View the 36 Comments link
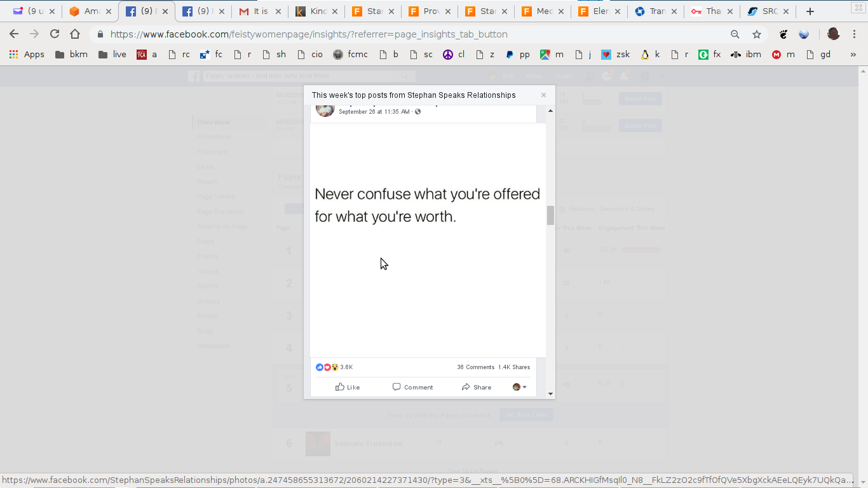Image resolution: width=868 pixels, height=488 pixels. pyautogui.click(x=475, y=367)
